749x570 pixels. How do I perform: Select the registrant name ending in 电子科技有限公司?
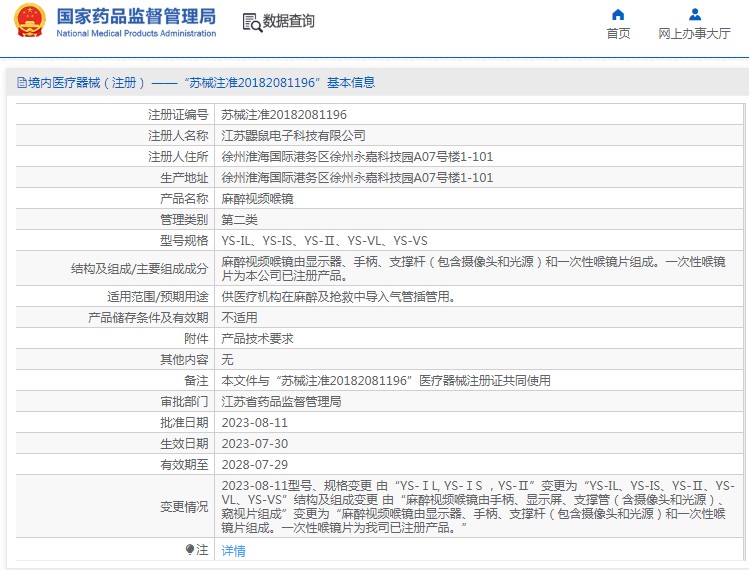pyautogui.click(x=294, y=136)
